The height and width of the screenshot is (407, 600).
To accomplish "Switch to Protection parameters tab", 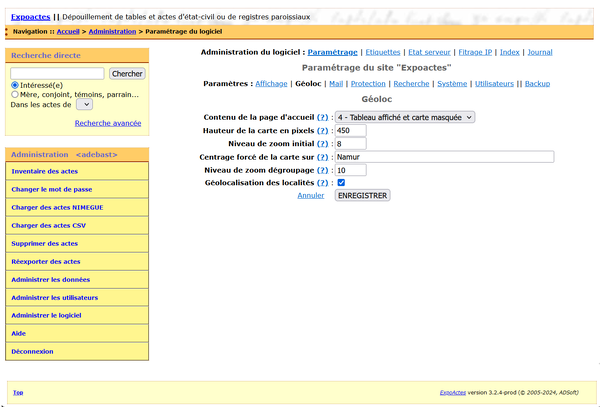I will pyautogui.click(x=368, y=83).
